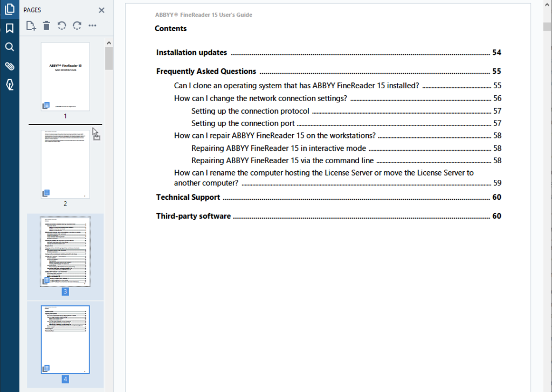The height and width of the screenshot is (392, 552).
Task: Go to Frequently Asked Questions section
Action: coord(328,72)
